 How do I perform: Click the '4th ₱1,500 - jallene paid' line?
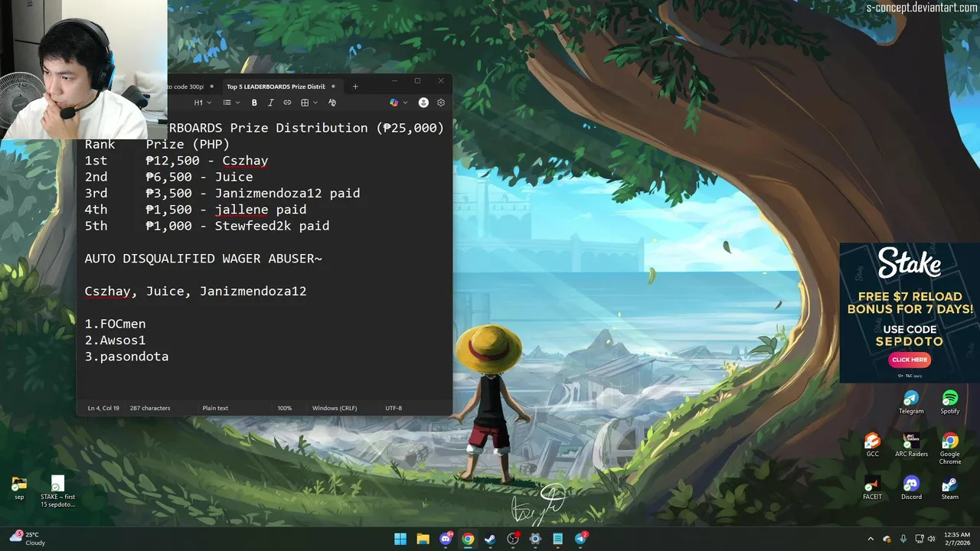[195, 210]
